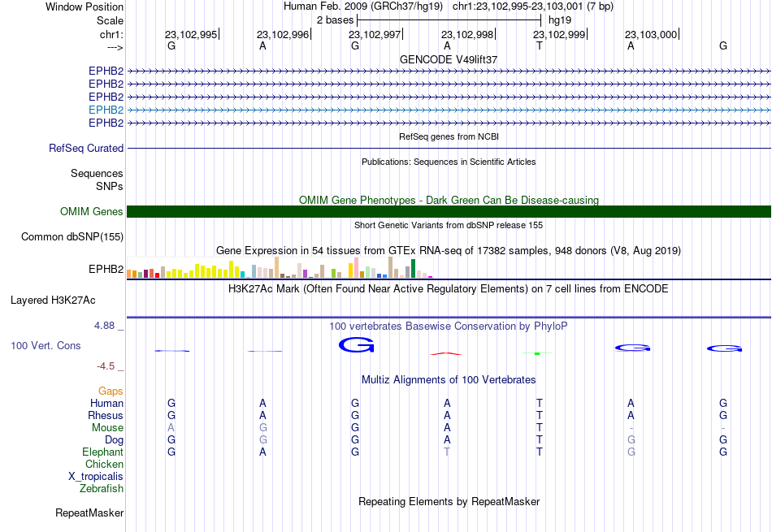Click the PhyloP Basewise Conservation title
This screenshot has height=532, width=772.
pyautogui.click(x=449, y=326)
